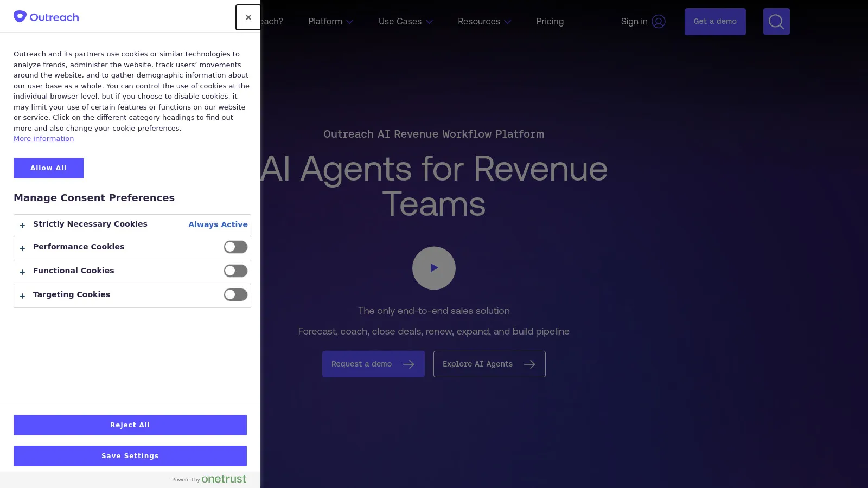Open the Platform menu

click(330, 22)
